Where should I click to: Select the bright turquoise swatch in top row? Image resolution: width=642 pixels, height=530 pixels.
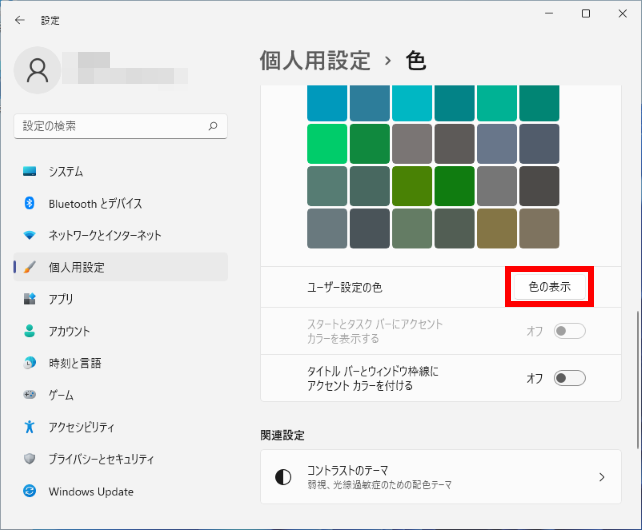(412, 103)
